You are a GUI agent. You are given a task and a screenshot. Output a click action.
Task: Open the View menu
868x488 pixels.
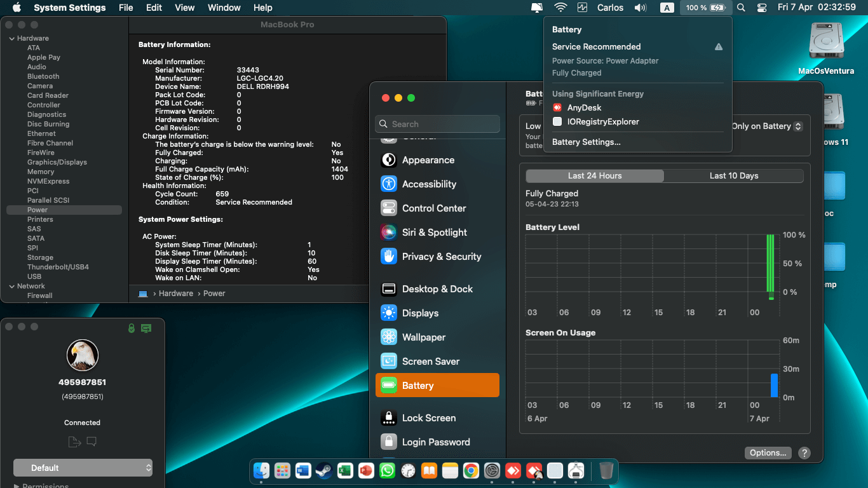(x=185, y=8)
